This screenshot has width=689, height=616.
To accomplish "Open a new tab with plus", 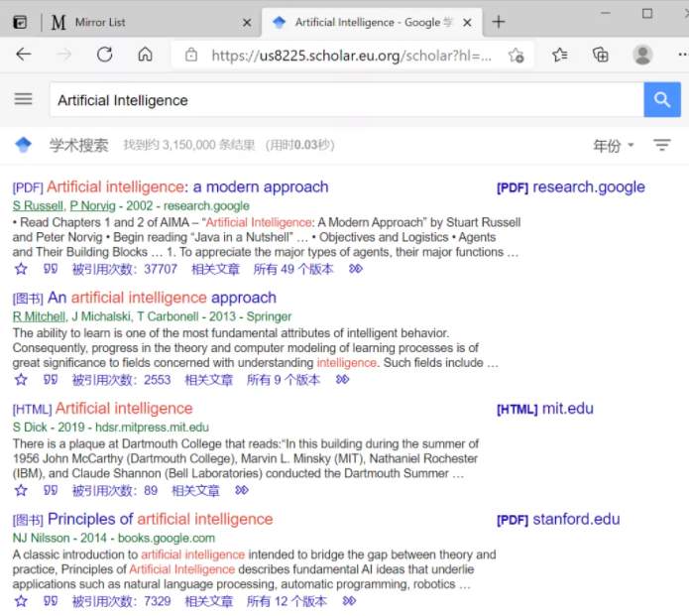I will pos(499,22).
